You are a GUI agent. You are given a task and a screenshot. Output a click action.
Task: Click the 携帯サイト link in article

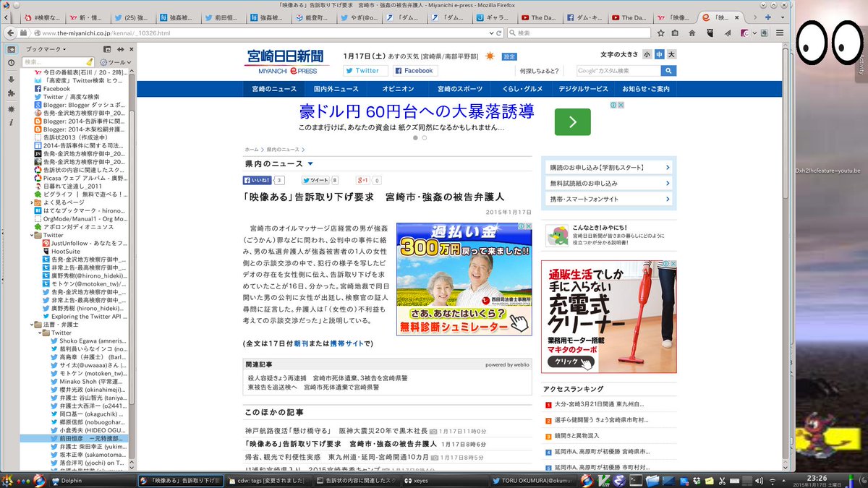tap(347, 343)
